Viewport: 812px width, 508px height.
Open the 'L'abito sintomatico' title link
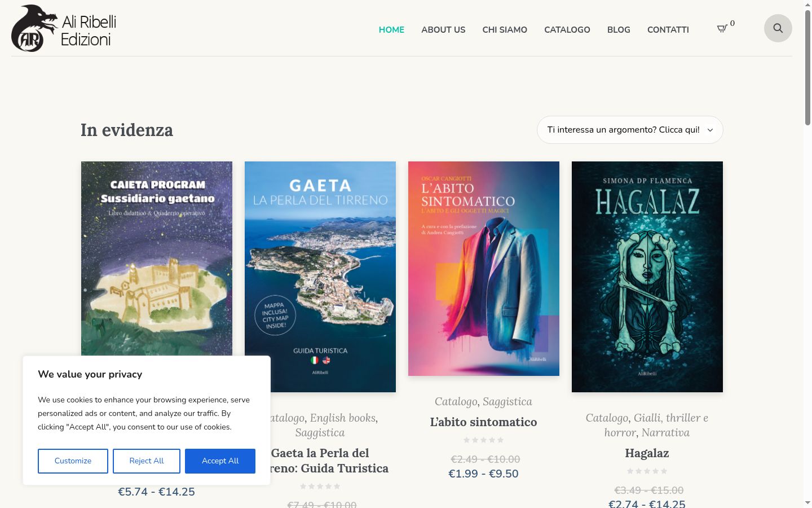(484, 422)
